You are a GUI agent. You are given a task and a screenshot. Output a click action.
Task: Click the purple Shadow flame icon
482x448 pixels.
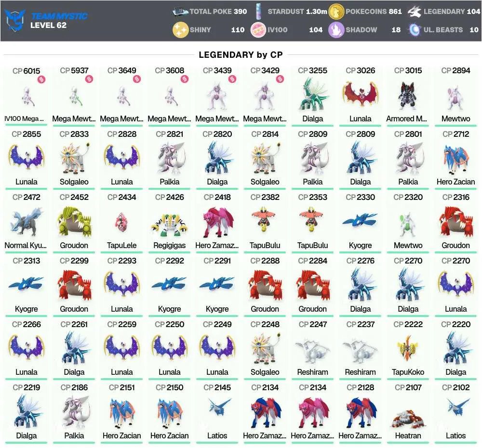pyautogui.click(x=336, y=30)
